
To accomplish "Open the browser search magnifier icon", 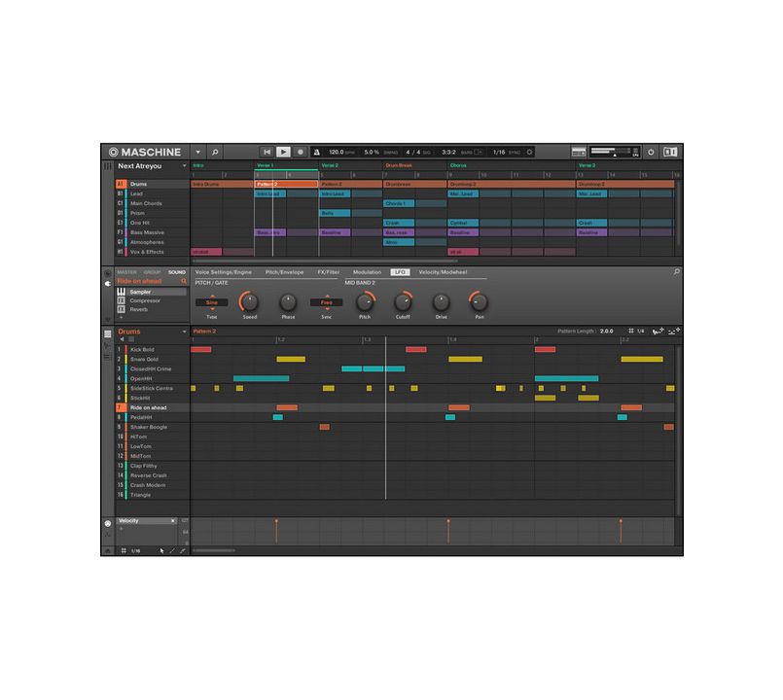I will click(215, 152).
